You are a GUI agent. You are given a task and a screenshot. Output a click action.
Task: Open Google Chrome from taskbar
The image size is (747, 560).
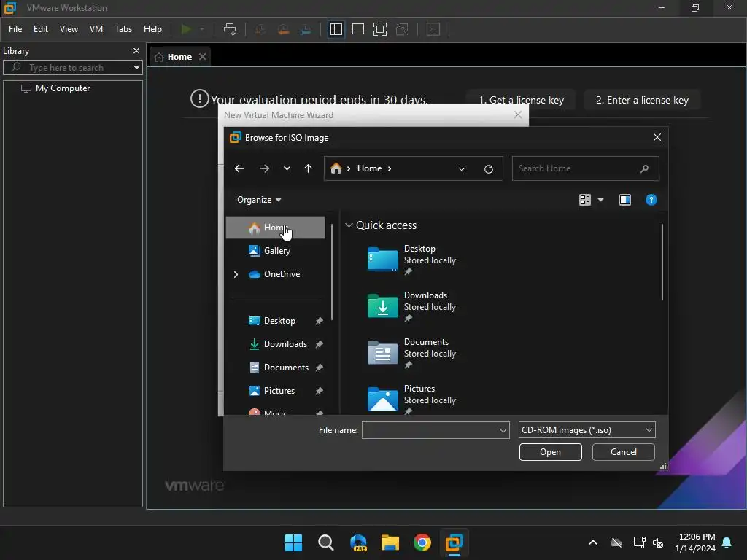point(422,542)
